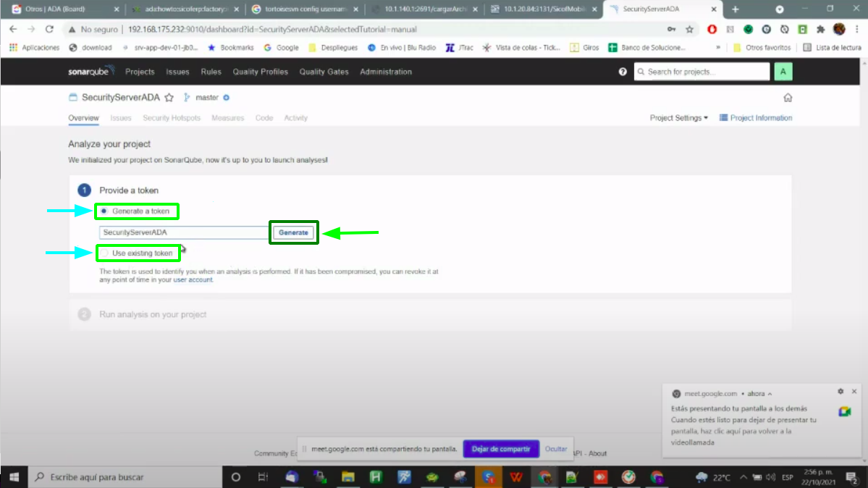Image resolution: width=868 pixels, height=488 pixels.
Task: Expand the notification chevron next to ahora
Action: point(770,394)
